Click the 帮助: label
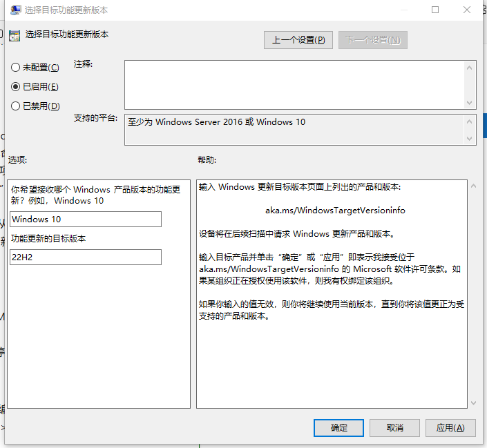Viewport: 487px width, 448px height. point(207,160)
